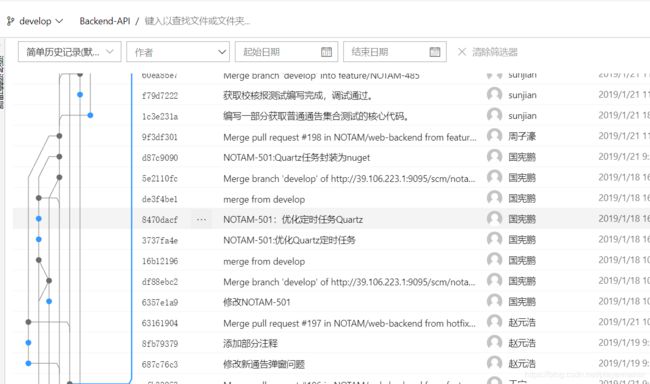
Task: Open commit hash 9f3df301
Action: click(160, 137)
